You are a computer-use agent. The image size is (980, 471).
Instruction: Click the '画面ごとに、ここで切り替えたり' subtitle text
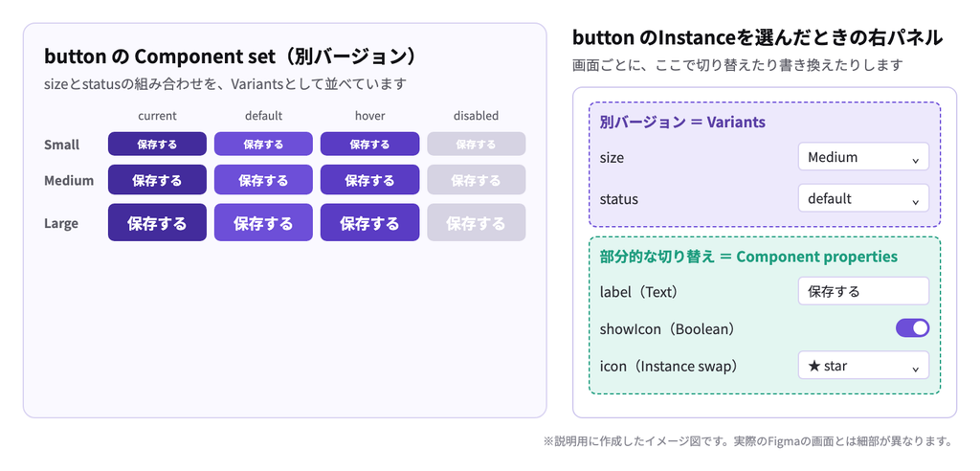738,64
